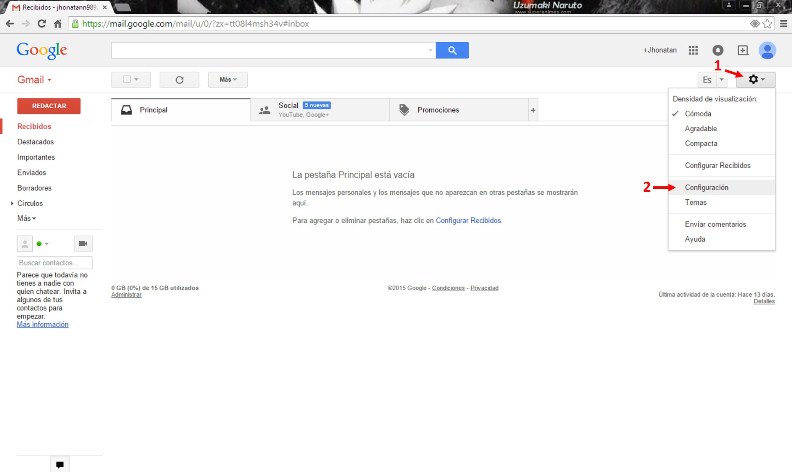Close the Recibidos browser tab
Image resolution: width=792 pixels, height=472 pixels.
pyautogui.click(x=105, y=8)
